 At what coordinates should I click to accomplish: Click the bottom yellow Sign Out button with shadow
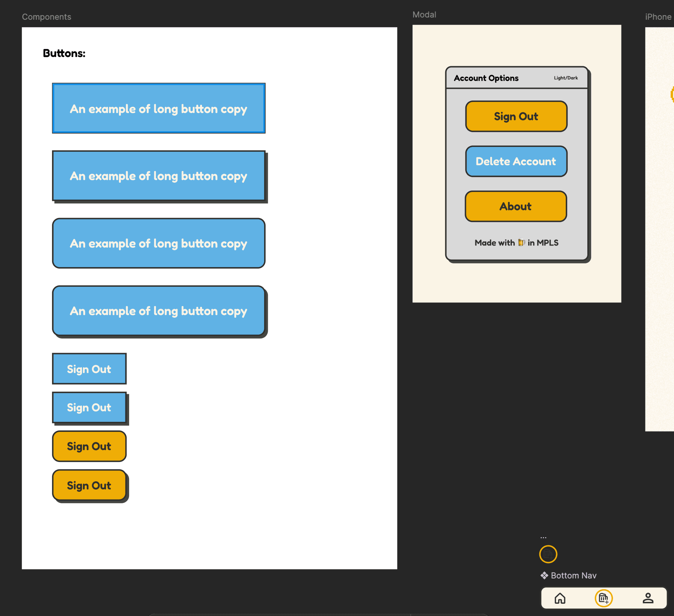click(x=89, y=485)
